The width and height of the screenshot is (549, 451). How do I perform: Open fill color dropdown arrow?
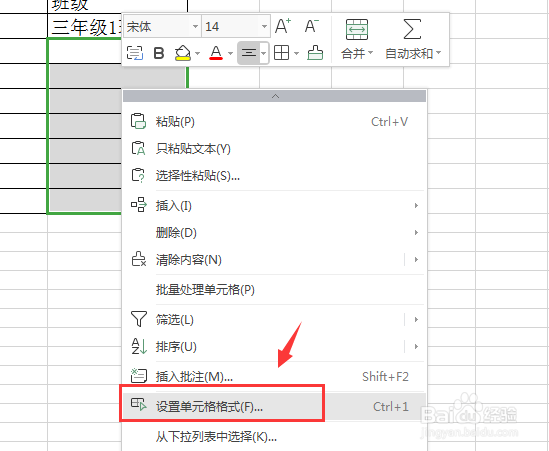pyautogui.click(x=197, y=54)
